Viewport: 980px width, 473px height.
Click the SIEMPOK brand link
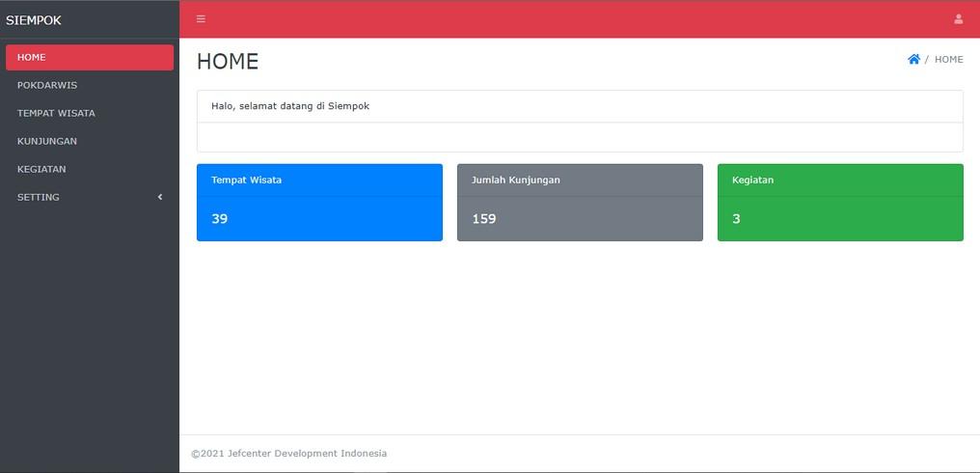(34, 20)
